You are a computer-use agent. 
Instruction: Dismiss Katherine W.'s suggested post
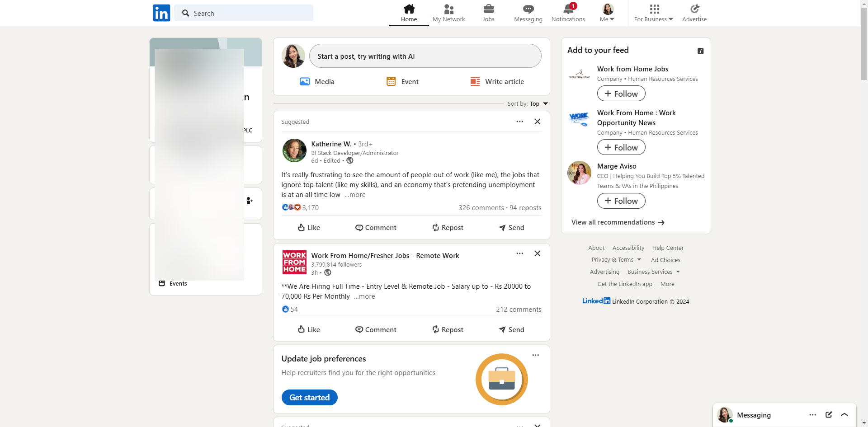point(538,122)
